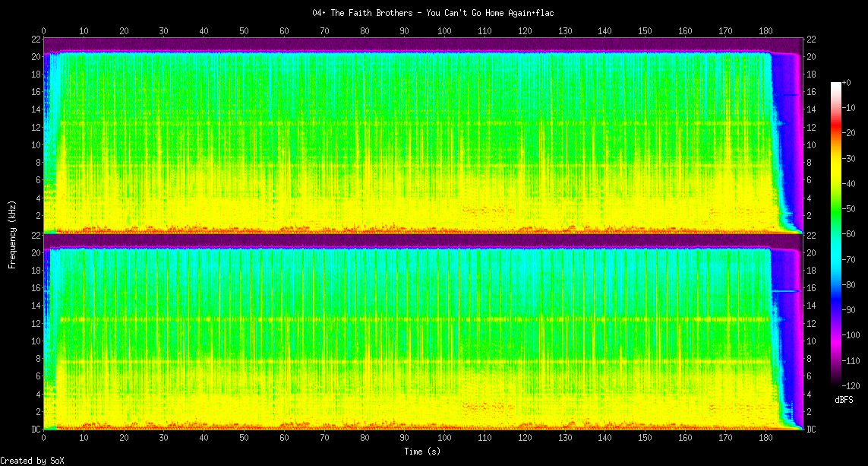Click the white top end of the color bar
This screenshot has height=466, width=868.
pyautogui.click(x=836, y=83)
